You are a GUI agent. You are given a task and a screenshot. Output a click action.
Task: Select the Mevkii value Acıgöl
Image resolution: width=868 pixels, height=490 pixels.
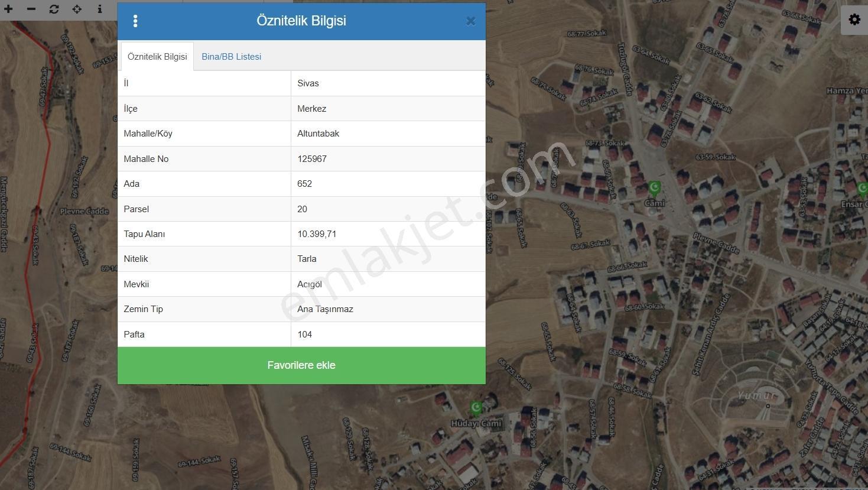point(310,284)
